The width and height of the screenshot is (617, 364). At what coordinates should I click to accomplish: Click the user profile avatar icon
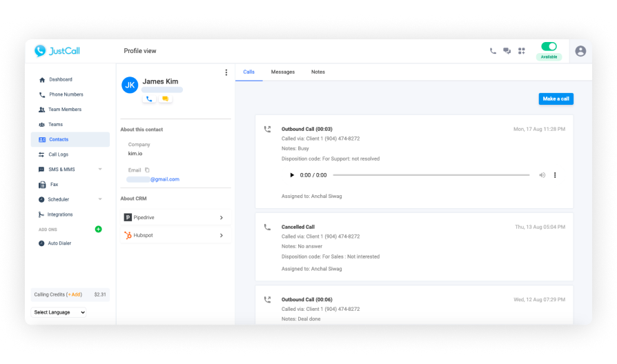(580, 51)
